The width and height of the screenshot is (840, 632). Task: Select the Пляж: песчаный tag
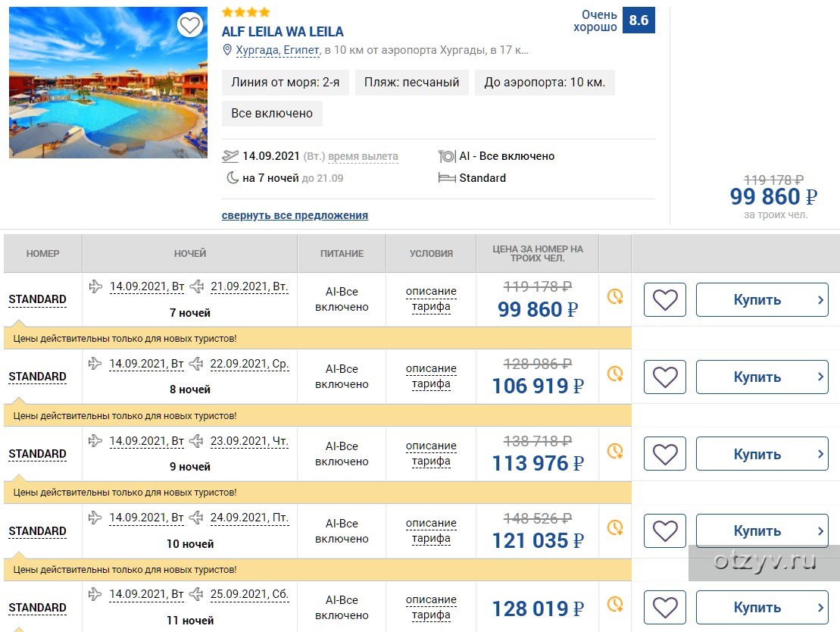pos(411,83)
